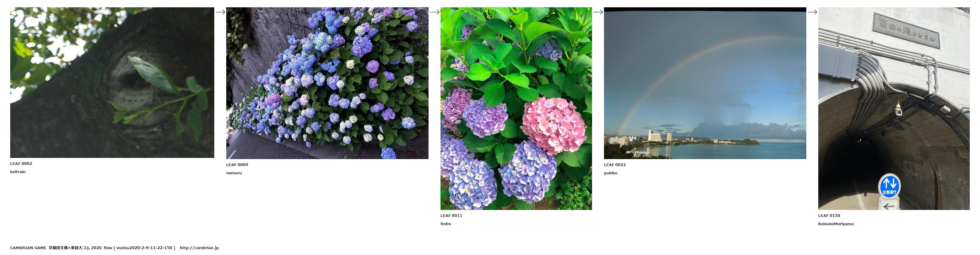Open the http://cambrian.jp link
The width and height of the screenshot is (980, 255).
coord(199,248)
